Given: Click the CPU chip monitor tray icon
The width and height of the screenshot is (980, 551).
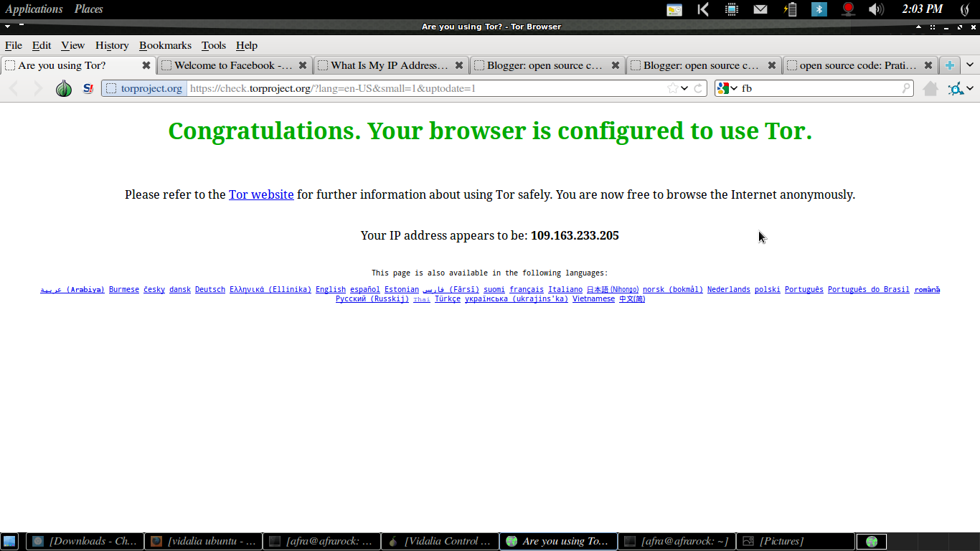Looking at the screenshot, I should click(x=732, y=9).
